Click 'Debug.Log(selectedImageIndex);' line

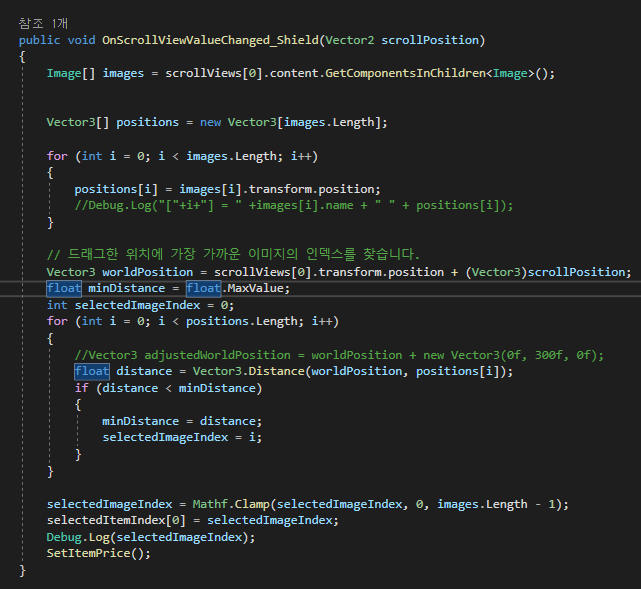coord(151,537)
